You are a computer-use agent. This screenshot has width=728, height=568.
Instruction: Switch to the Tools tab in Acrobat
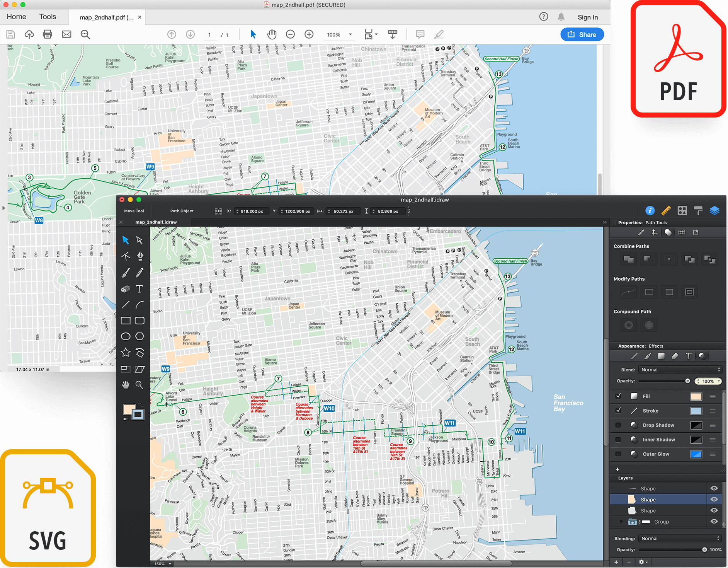pyautogui.click(x=48, y=17)
